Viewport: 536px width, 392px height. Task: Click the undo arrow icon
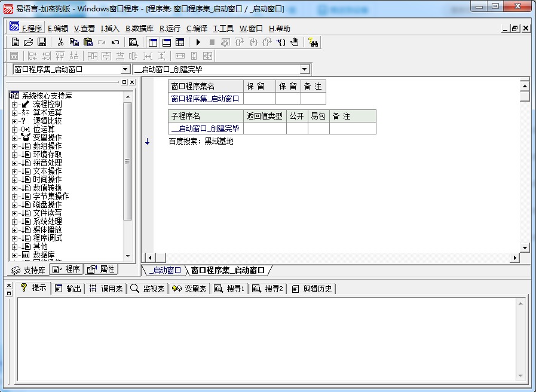click(115, 42)
